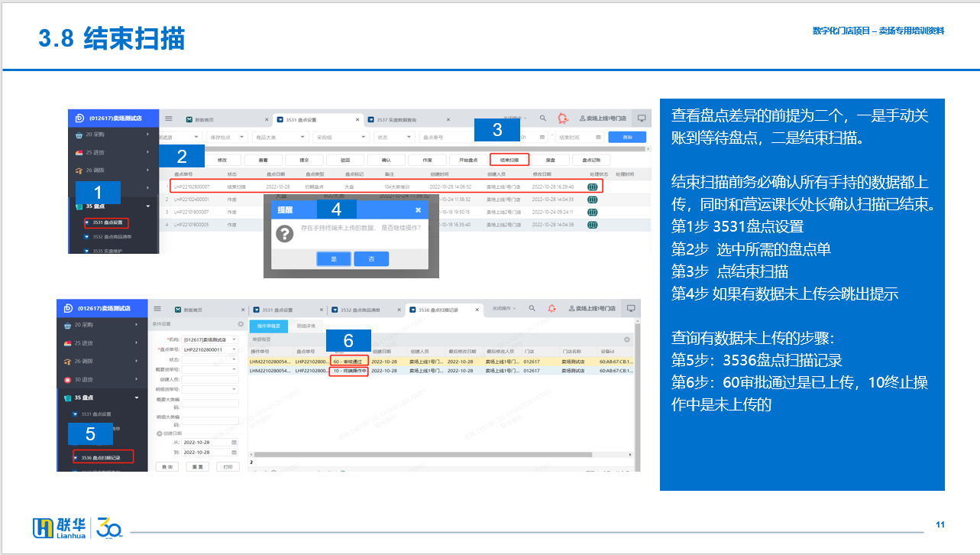980x555 pixels.
Task: Click search magnifier in 盘点扫描记录 screen header
Action: [533, 308]
